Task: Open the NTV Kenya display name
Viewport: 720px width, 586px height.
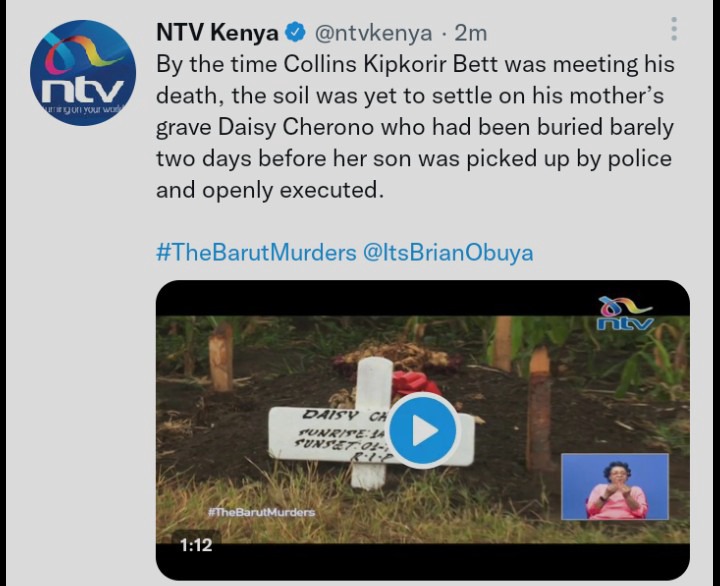Action: pyautogui.click(x=217, y=33)
